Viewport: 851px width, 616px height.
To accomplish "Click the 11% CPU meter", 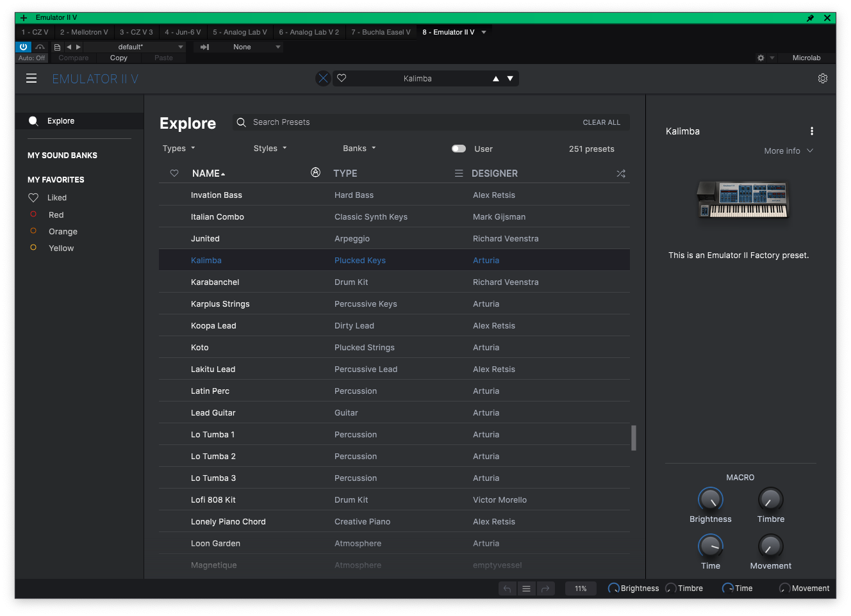I will pyautogui.click(x=581, y=588).
